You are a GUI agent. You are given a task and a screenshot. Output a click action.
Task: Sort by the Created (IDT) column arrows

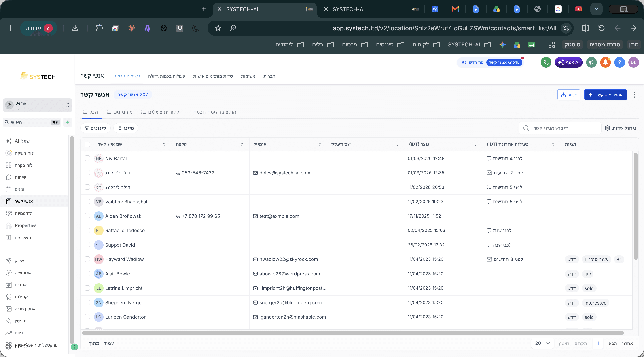point(475,144)
